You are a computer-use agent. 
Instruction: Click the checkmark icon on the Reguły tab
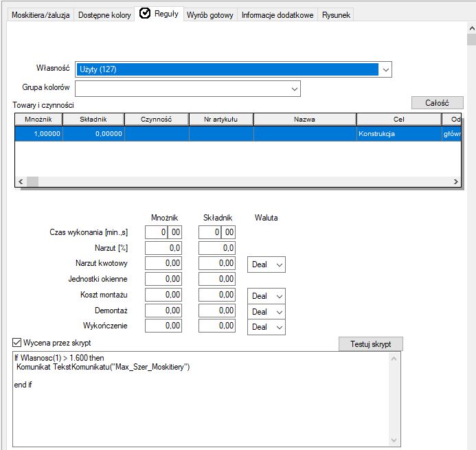(x=145, y=13)
